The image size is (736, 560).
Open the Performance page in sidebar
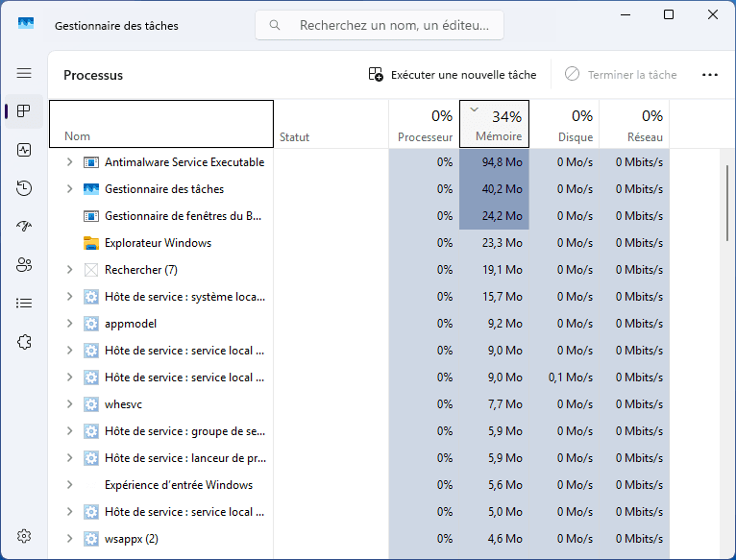[24, 150]
